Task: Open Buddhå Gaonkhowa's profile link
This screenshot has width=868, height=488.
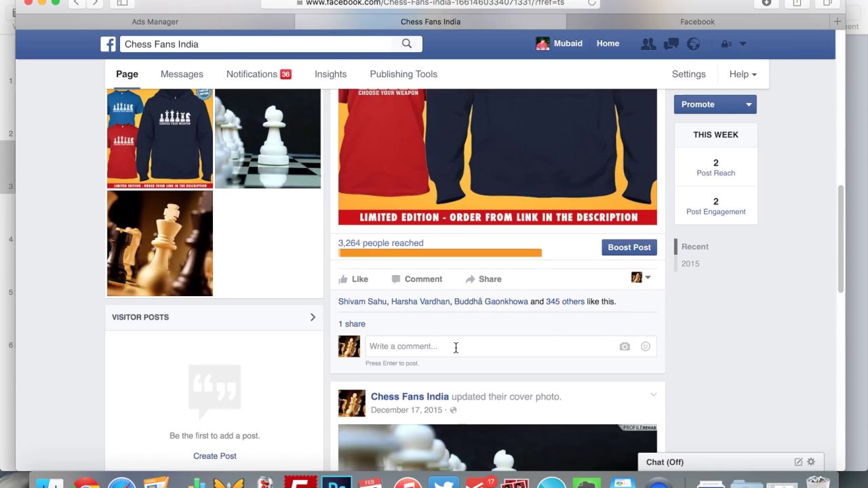Action: [x=491, y=302]
